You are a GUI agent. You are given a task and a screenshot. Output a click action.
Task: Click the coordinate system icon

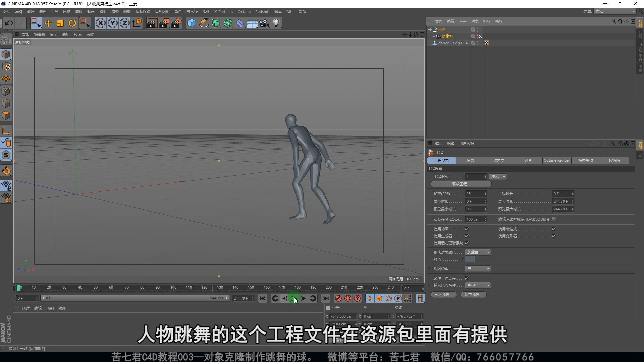[x=137, y=23]
